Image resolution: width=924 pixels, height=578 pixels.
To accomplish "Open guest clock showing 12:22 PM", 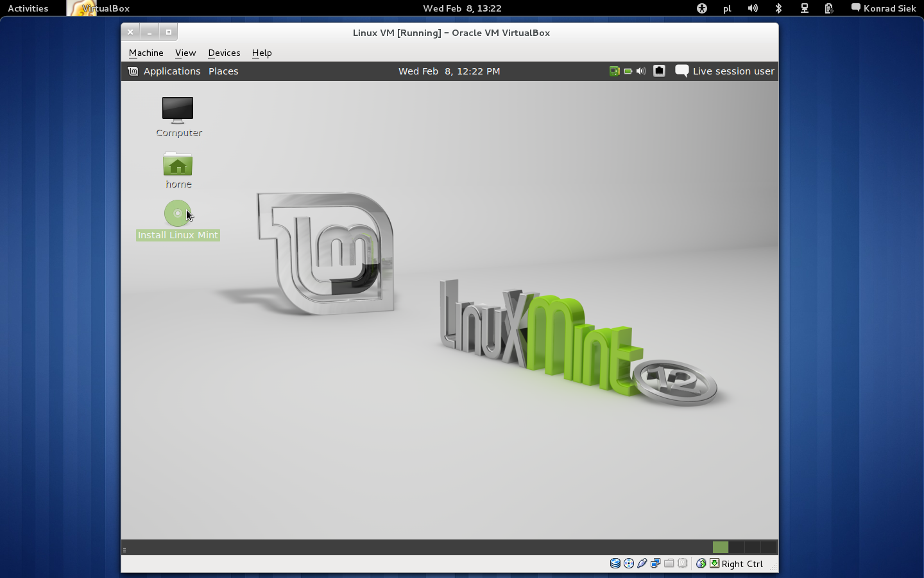I will (x=449, y=71).
